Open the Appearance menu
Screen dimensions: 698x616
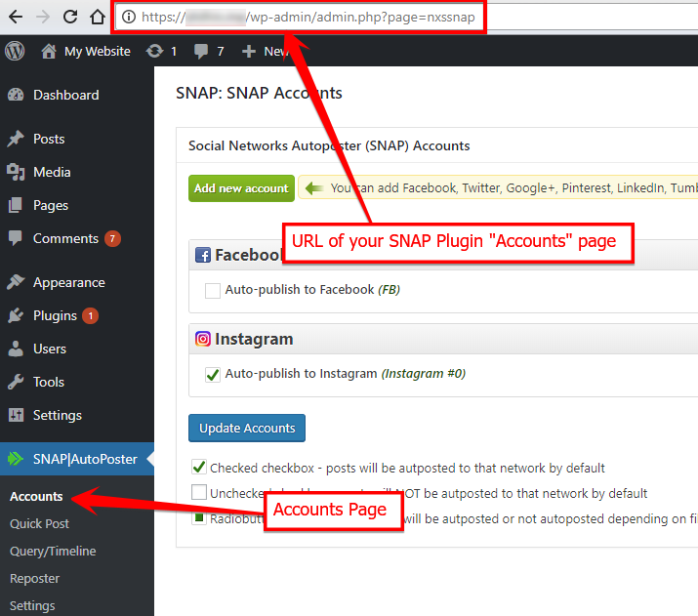(x=68, y=282)
